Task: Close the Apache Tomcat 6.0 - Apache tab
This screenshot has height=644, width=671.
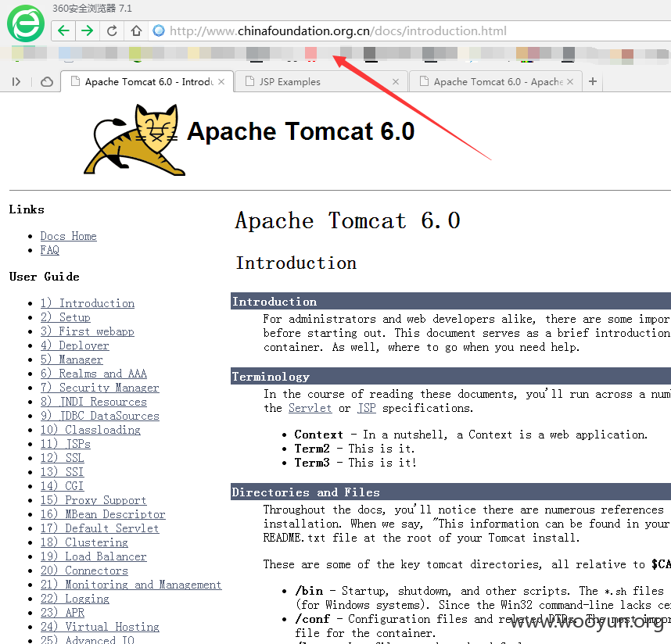Action: click(x=570, y=82)
